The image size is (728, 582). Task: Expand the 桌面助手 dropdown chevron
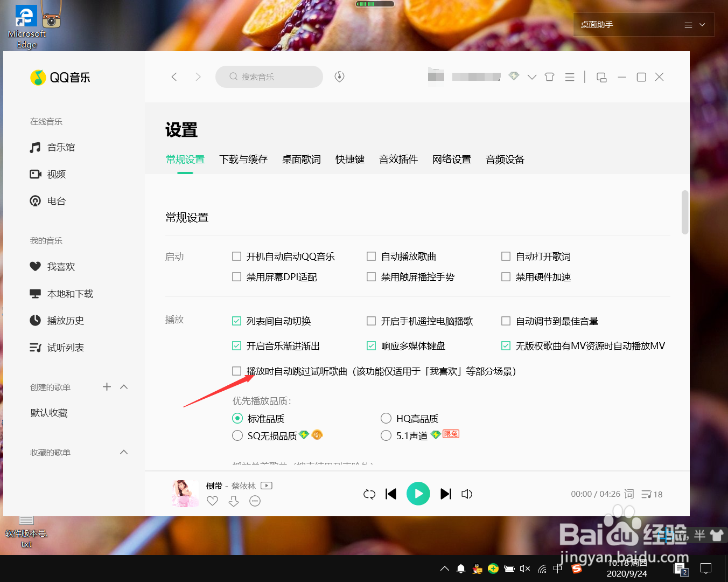(702, 25)
